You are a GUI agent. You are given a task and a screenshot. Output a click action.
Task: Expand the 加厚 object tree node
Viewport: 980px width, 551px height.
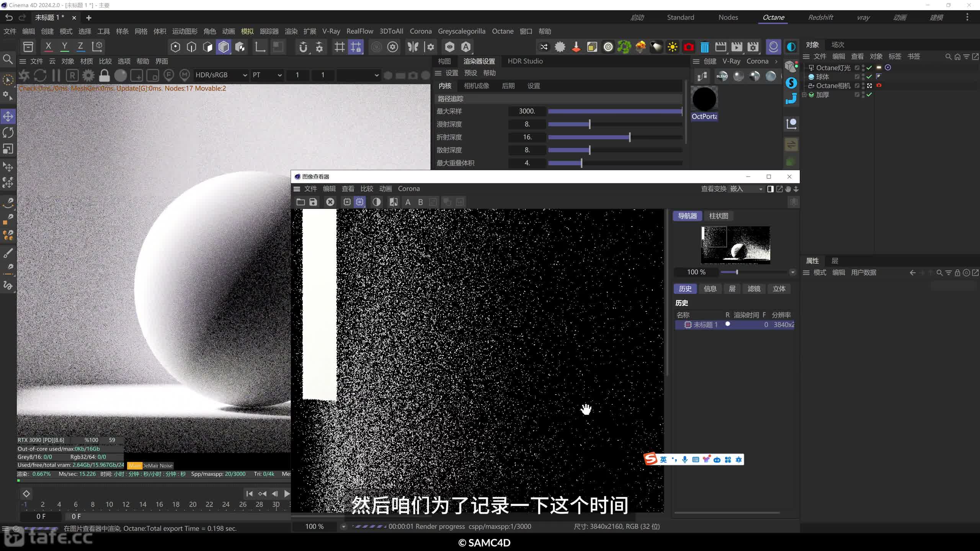pos(804,95)
